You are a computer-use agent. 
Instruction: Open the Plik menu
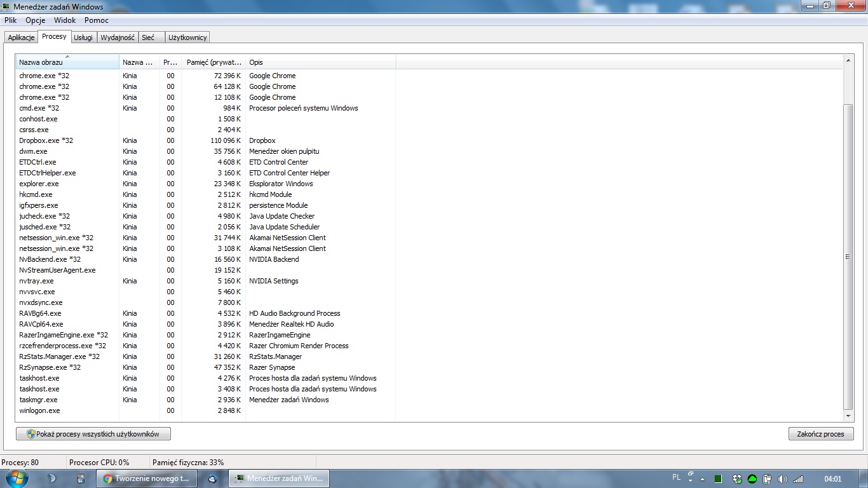pos(10,20)
